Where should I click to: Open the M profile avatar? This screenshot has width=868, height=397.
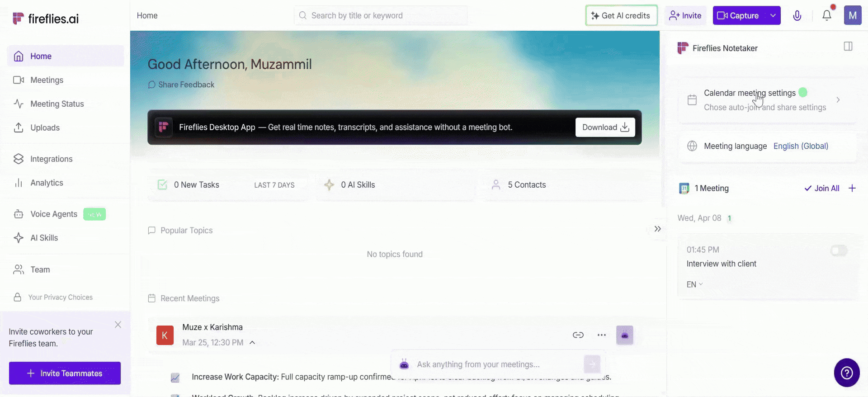click(853, 15)
